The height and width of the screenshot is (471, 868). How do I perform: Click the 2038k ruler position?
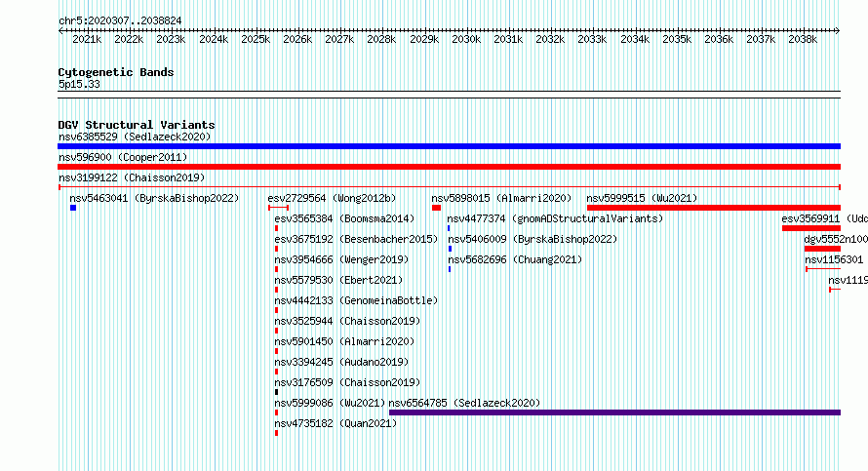[x=803, y=39]
